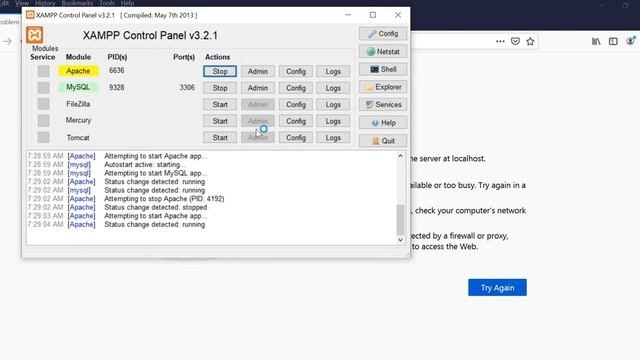Viewport: 640px width, 360px height.
Task: Open Firefox Help menu
Action: [127, 3]
